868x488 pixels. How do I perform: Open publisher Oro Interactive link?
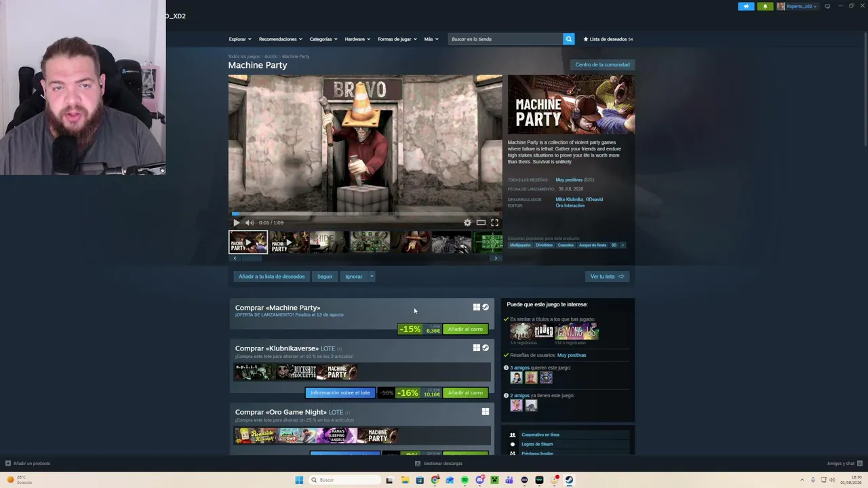pyautogui.click(x=570, y=205)
